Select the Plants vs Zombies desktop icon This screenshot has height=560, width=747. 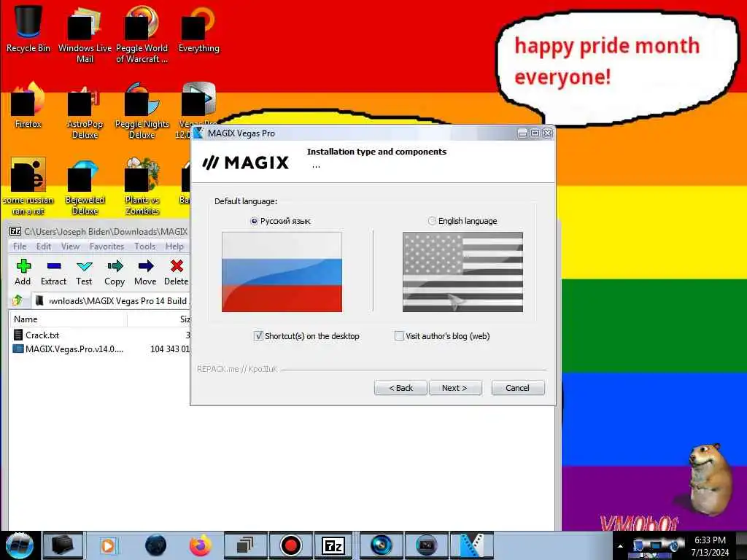click(x=142, y=187)
